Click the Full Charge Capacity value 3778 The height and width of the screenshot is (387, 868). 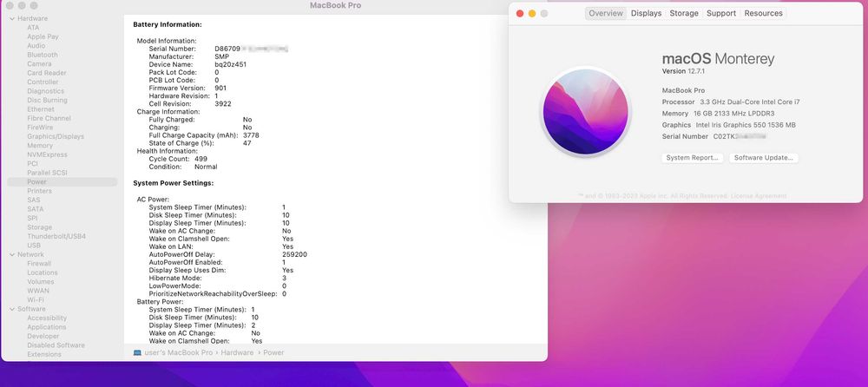(251, 135)
